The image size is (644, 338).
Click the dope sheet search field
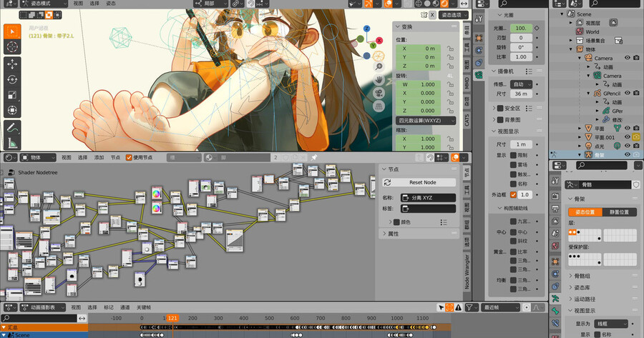point(39,318)
